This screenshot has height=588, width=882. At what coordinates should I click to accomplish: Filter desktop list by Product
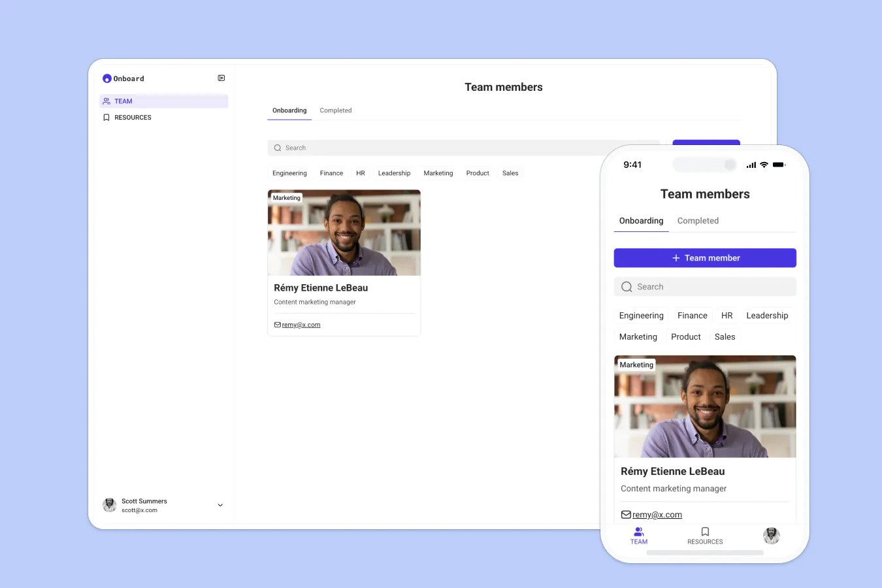[x=478, y=173]
